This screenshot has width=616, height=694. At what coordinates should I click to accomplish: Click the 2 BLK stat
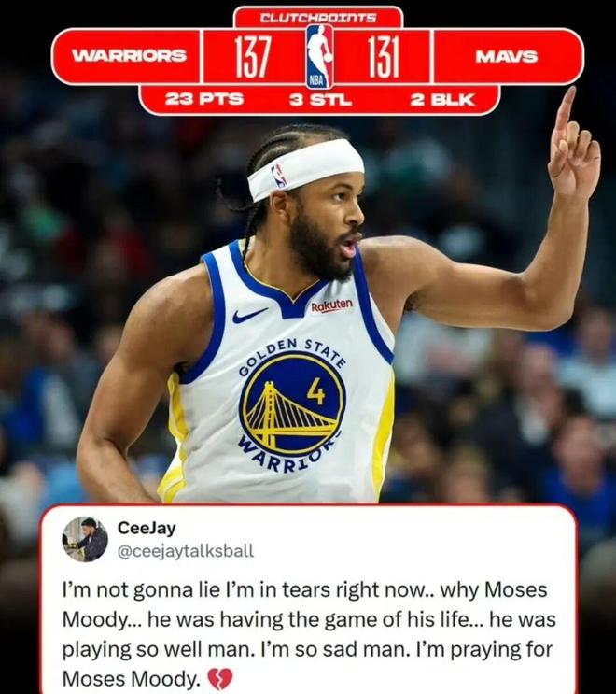point(442,100)
